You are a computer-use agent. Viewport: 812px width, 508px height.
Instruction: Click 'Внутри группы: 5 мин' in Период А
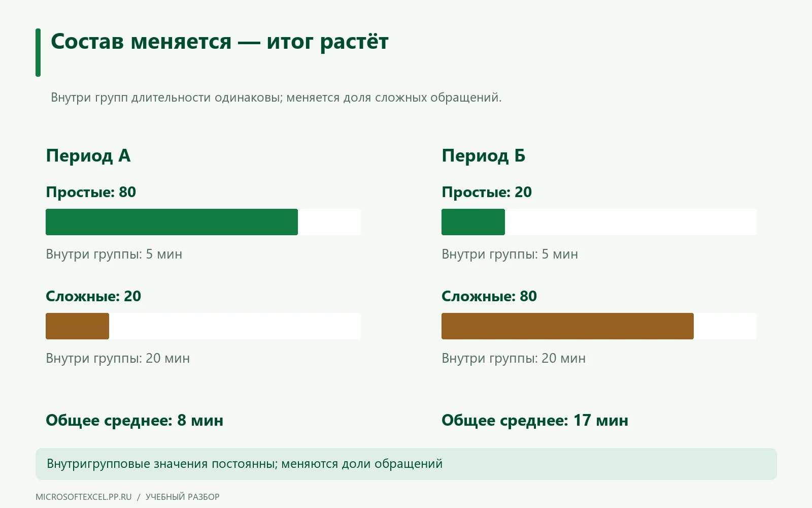[114, 254]
